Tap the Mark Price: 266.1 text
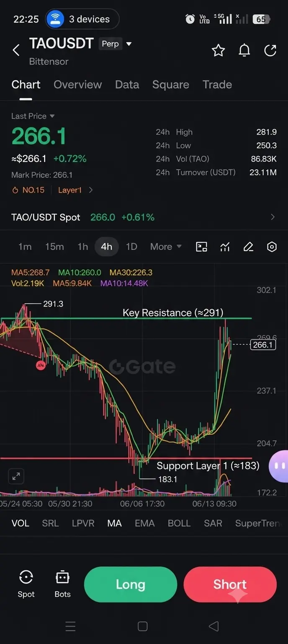This screenshot has width=288, height=644. [42, 175]
